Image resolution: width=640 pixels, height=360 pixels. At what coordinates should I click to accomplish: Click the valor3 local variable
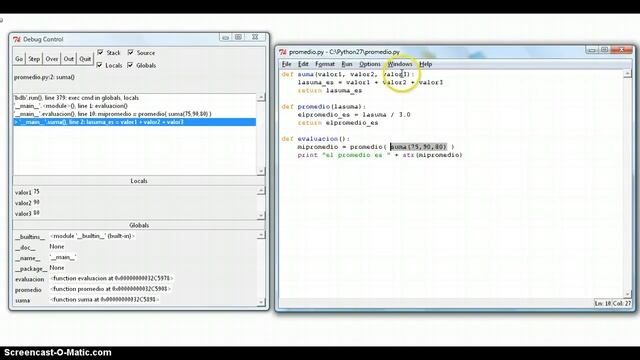pos(27,213)
